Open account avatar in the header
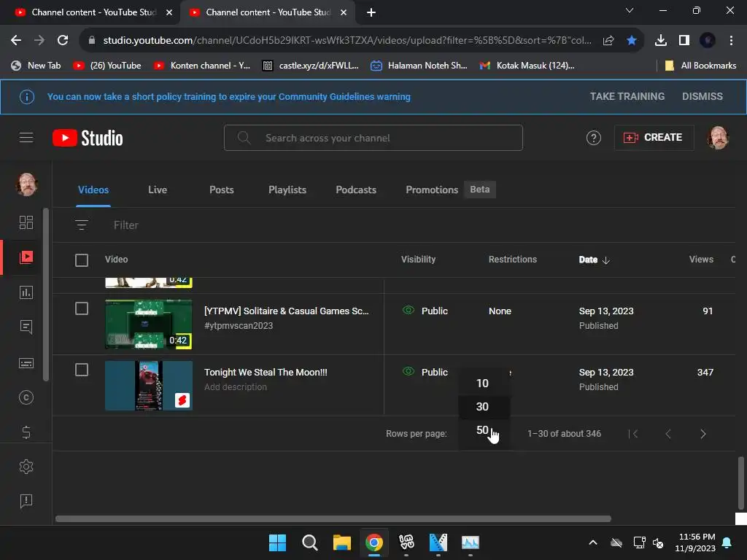The height and width of the screenshot is (560, 747). coord(718,138)
